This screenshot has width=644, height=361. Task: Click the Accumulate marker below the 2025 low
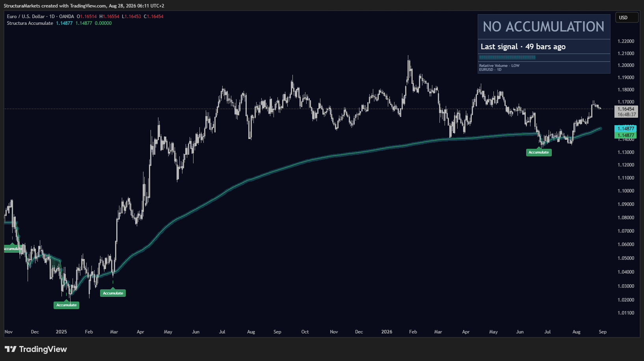[x=66, y=305]
